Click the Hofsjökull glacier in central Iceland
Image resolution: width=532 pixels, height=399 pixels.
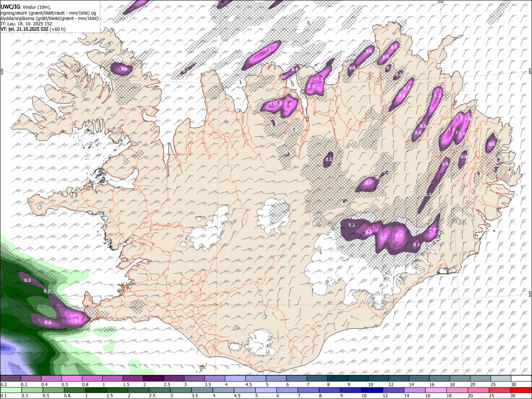(273, 216)
